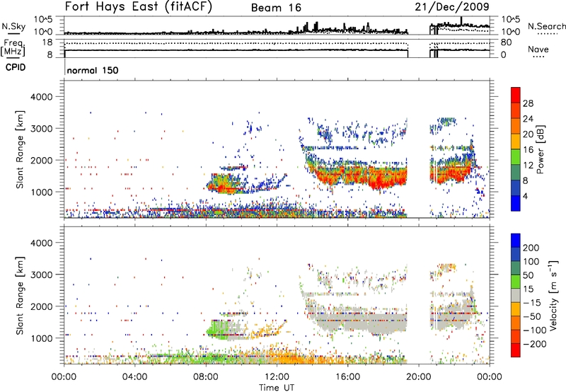The width and height of the screenshot is (566, 392).
Task: Click Velocity colorbar tick label '200'
Action: coord(531,248)
